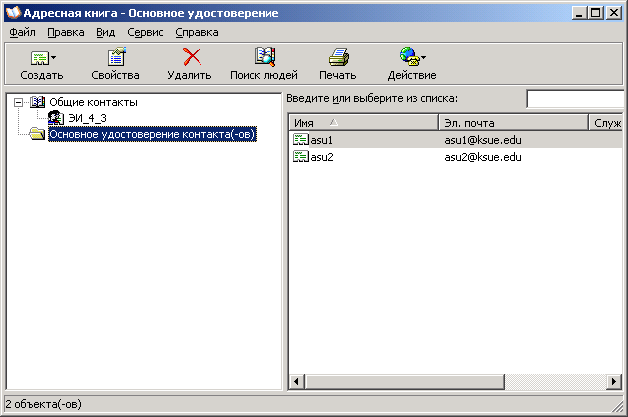Open the Сервис menu
This screenshot has height=417, width=628.
[x=145, y=32]
